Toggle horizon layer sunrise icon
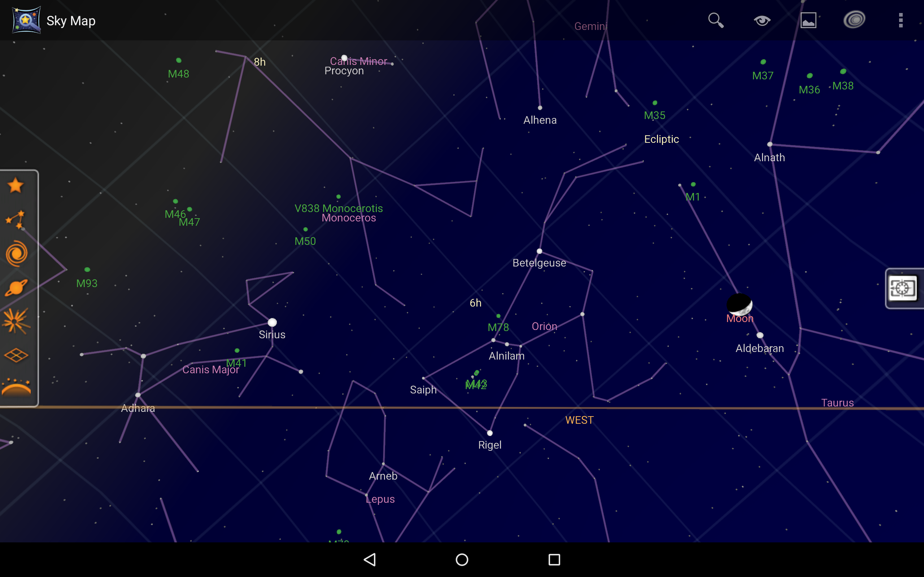 point(16,388)
